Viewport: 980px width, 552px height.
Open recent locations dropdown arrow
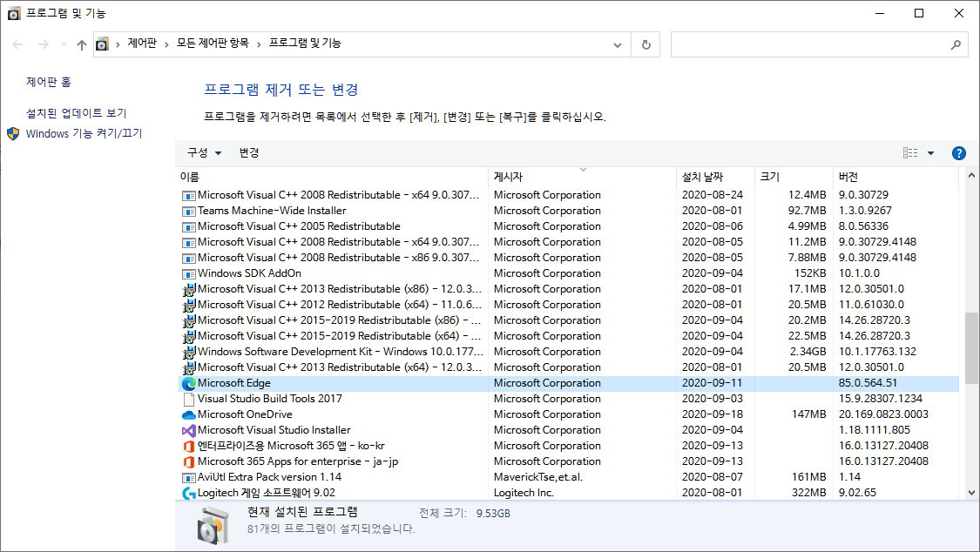tap(64, 44)
